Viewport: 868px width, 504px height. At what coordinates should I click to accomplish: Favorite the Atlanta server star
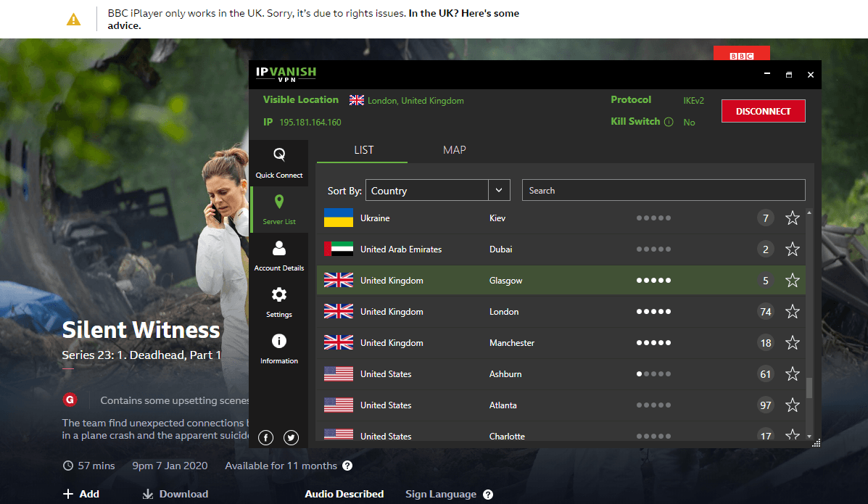pos(792,405)
